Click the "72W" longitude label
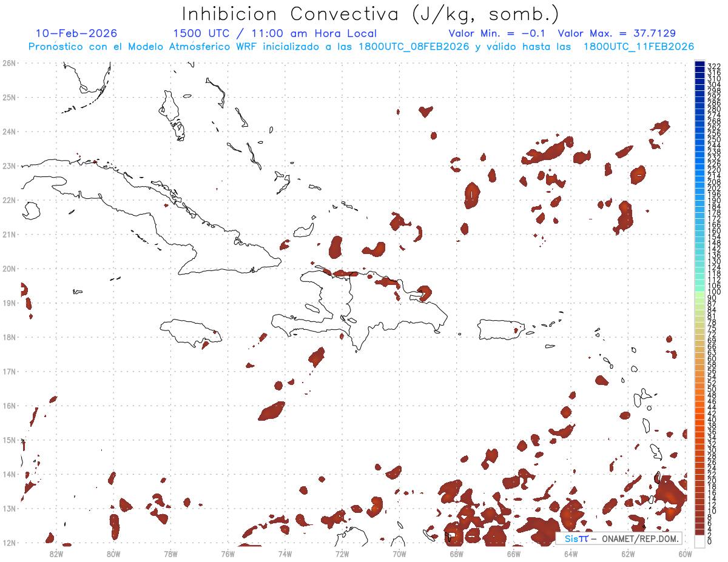 [342, 554]
